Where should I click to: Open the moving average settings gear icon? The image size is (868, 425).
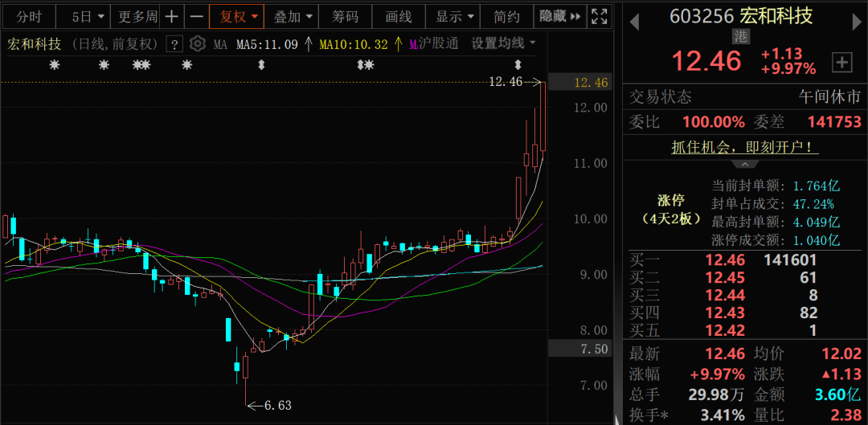point(198,43)
